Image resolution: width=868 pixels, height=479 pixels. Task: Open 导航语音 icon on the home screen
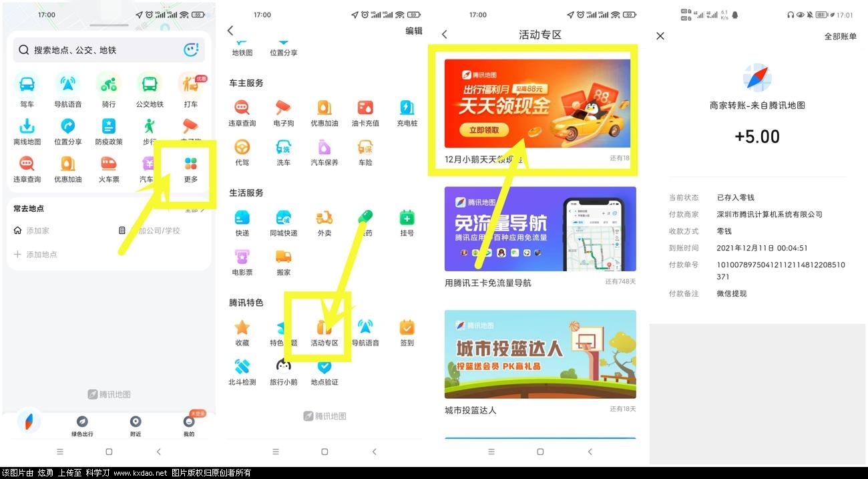67,84
